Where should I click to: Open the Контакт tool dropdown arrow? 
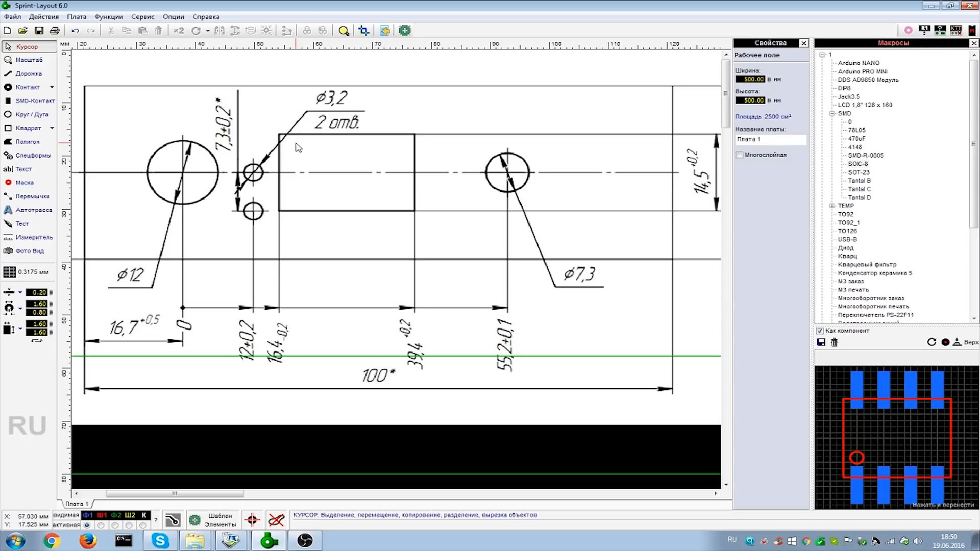click(52, 87)
